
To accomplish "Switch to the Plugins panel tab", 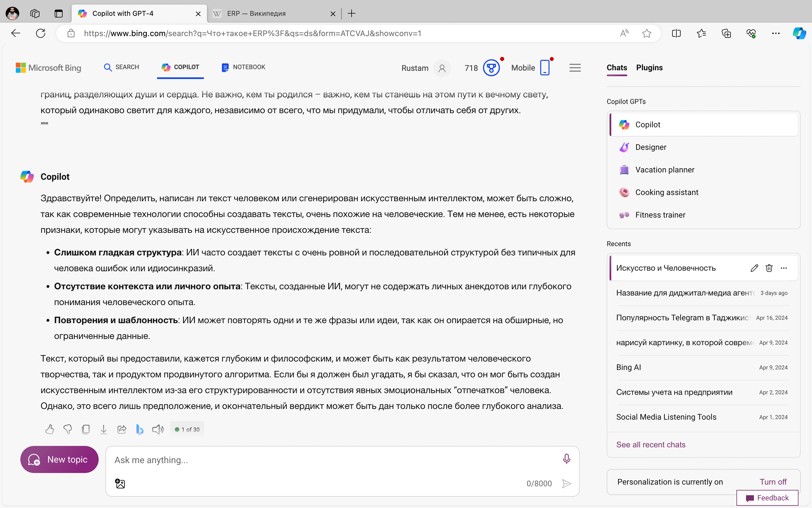I will (x=649, y=67).
